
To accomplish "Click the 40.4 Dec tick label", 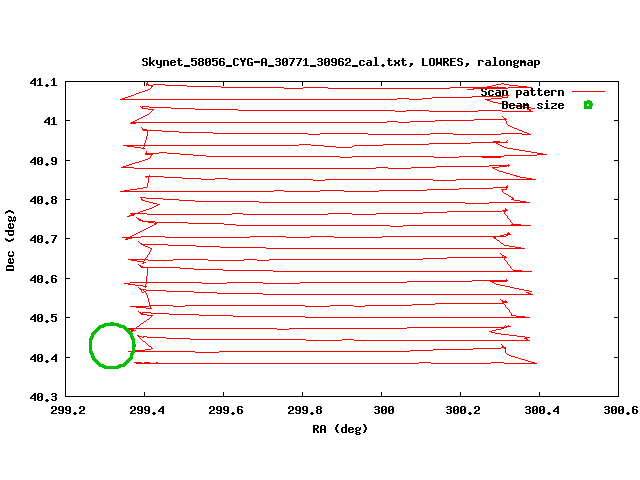I will point(43,358).
